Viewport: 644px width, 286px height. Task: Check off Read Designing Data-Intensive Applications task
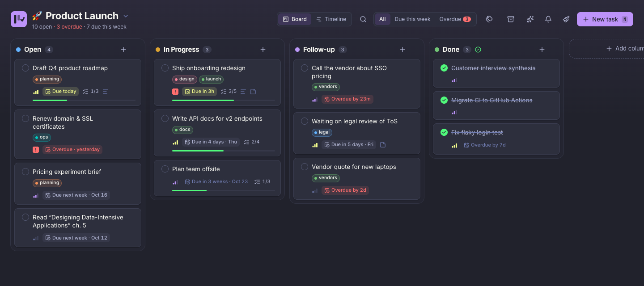point(25,217)
